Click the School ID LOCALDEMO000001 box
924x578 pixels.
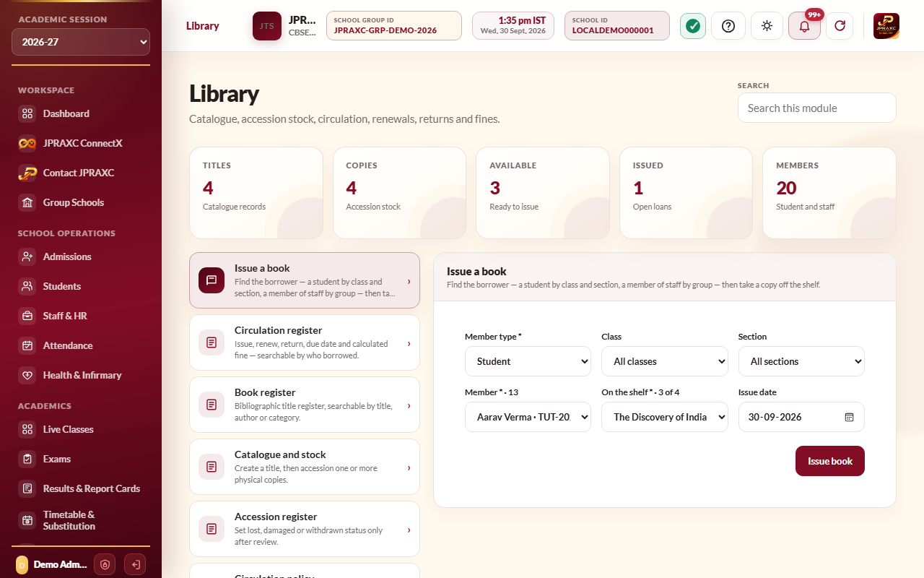617,26
